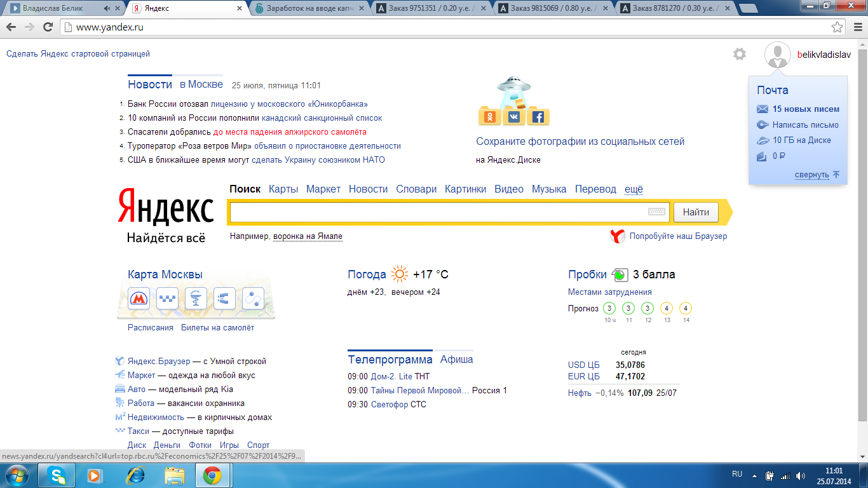Screen dimensions: 868x488
Task: Open Билеты на самолёт link
Action: [x=217, y=328]
